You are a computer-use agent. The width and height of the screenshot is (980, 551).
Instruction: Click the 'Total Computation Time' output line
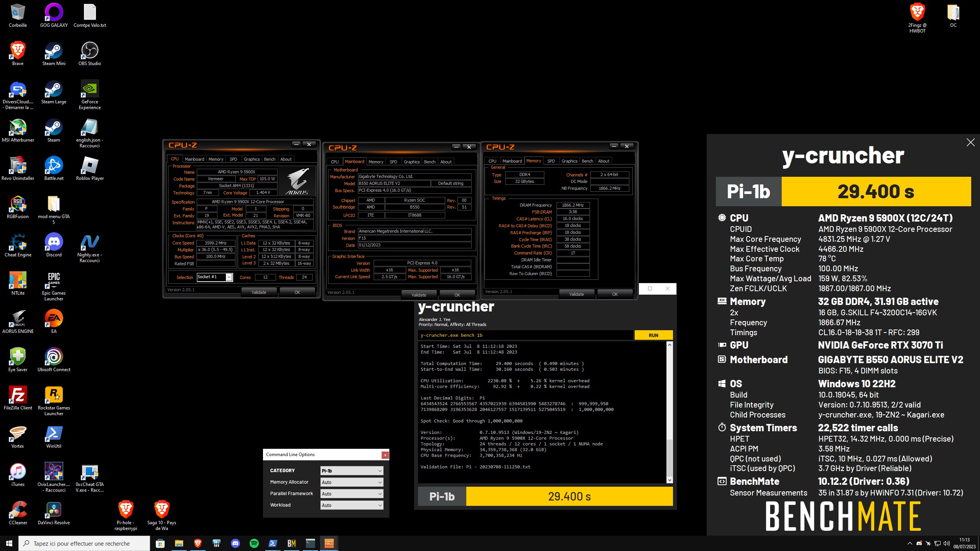coord(502,364)
